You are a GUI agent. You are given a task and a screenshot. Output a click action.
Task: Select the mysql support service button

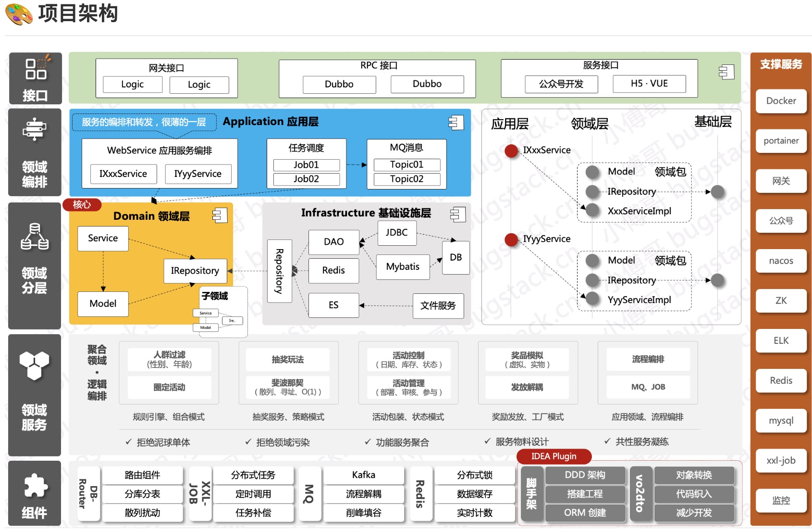[781, 420]
